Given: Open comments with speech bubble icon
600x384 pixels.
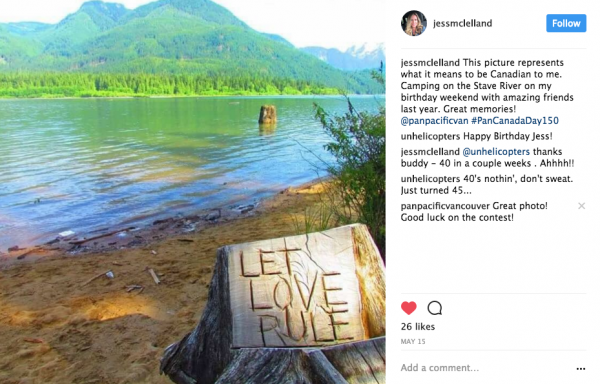Looking at the screenshot, I should tap(435, 308).
